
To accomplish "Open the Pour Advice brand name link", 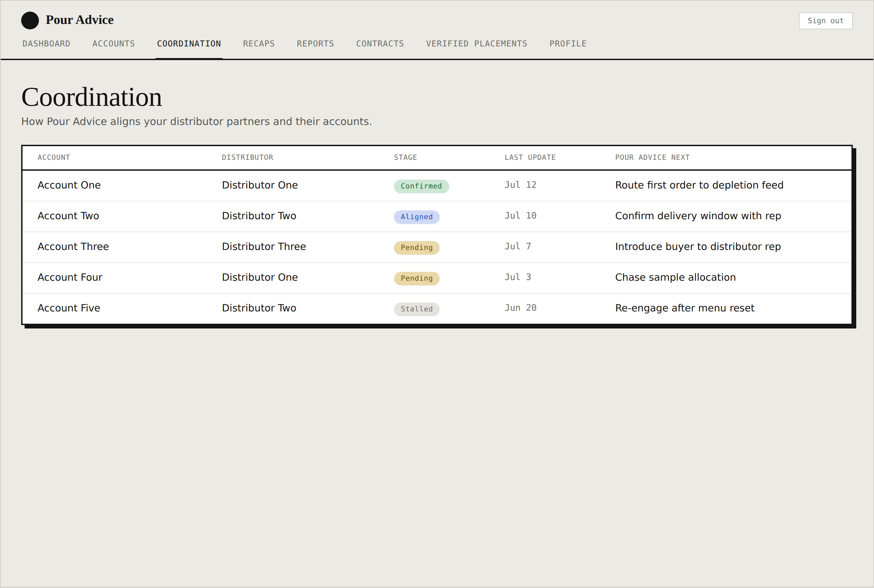I will [80, 20].
